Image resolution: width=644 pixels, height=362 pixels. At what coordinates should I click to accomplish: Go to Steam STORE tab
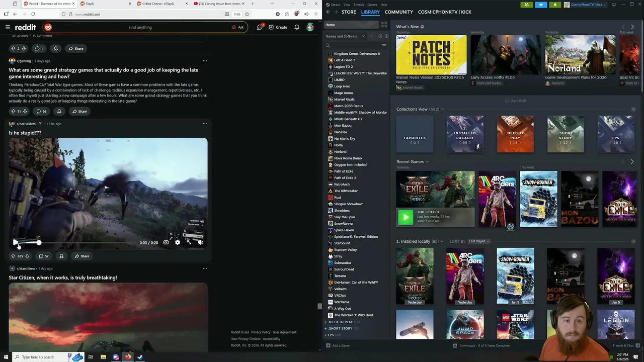tap(349, 12)
